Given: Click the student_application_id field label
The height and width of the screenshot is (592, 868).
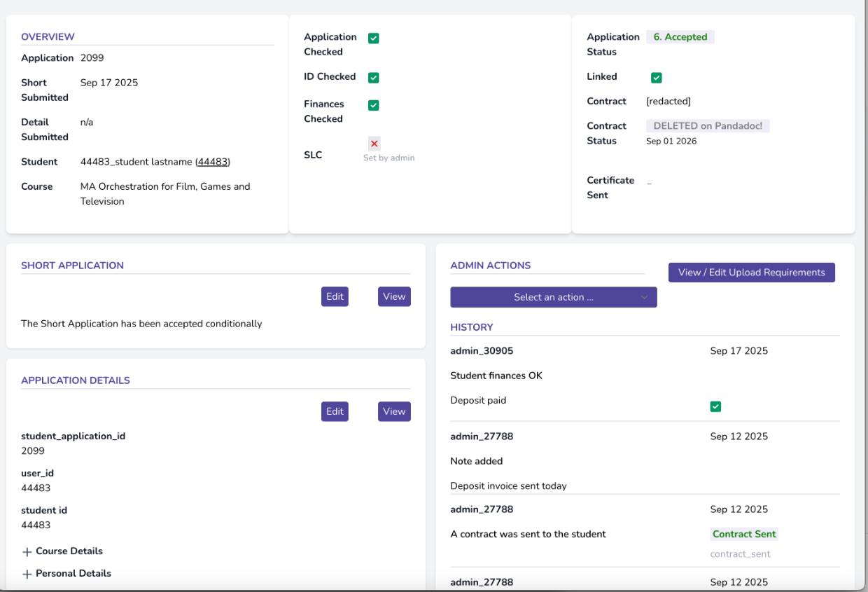Looking at the screenshot, I should [73, 436].
